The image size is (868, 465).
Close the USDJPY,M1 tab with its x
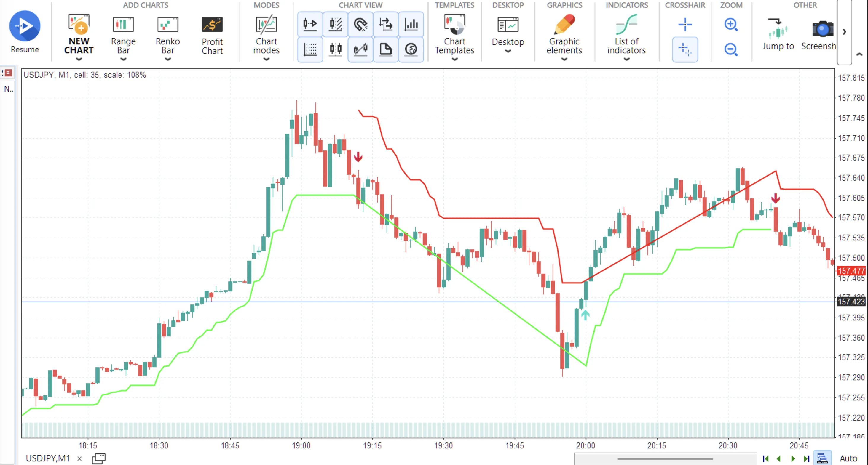point(79,458)
